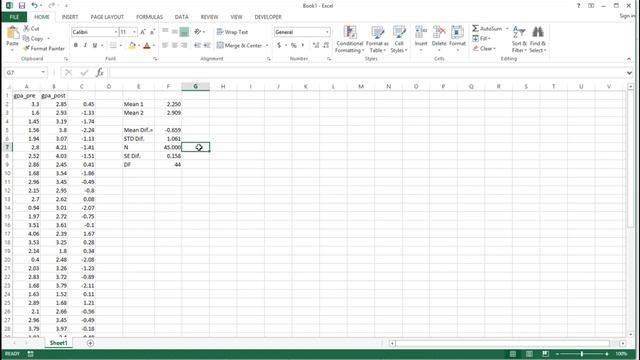This screenshot has height=360, width=640.
Task: Open the FILE tab
Action: click(14, 17)
